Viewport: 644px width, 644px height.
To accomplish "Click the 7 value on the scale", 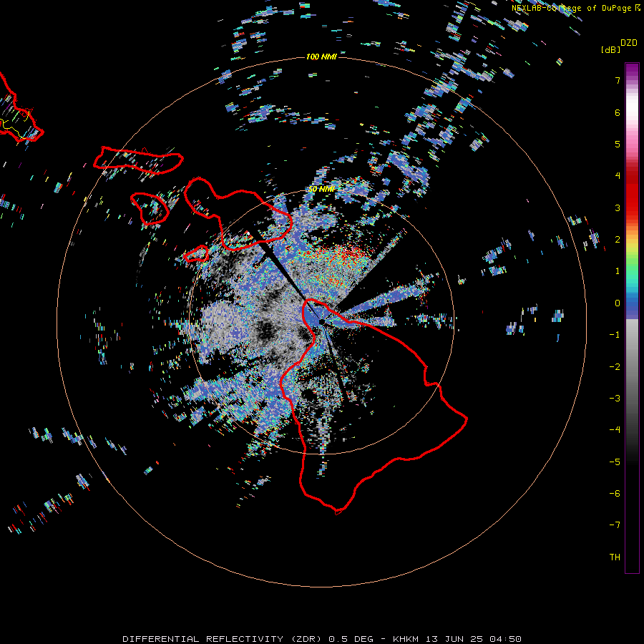I will coord(618,80).
